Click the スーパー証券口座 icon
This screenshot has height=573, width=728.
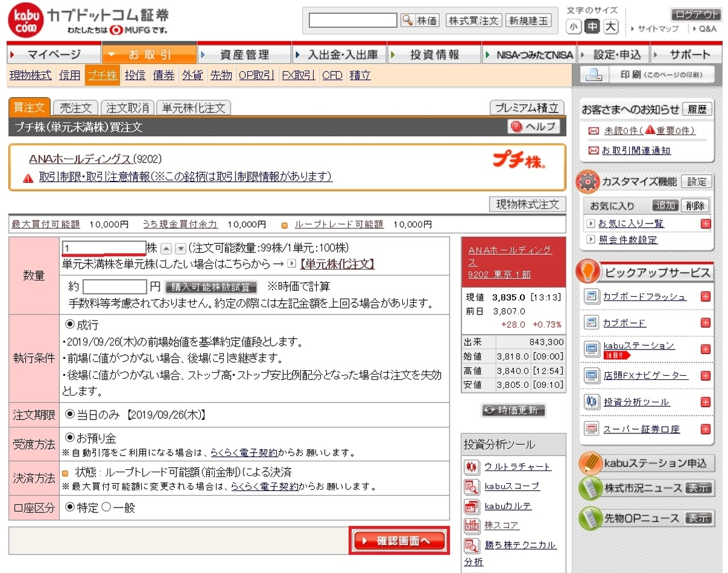[591, 429]
